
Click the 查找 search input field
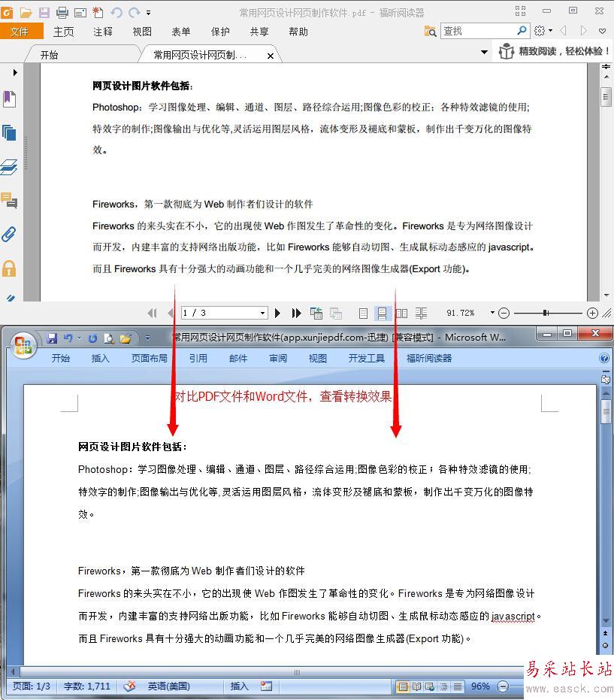pyautogui.click(x=478, y=31)
